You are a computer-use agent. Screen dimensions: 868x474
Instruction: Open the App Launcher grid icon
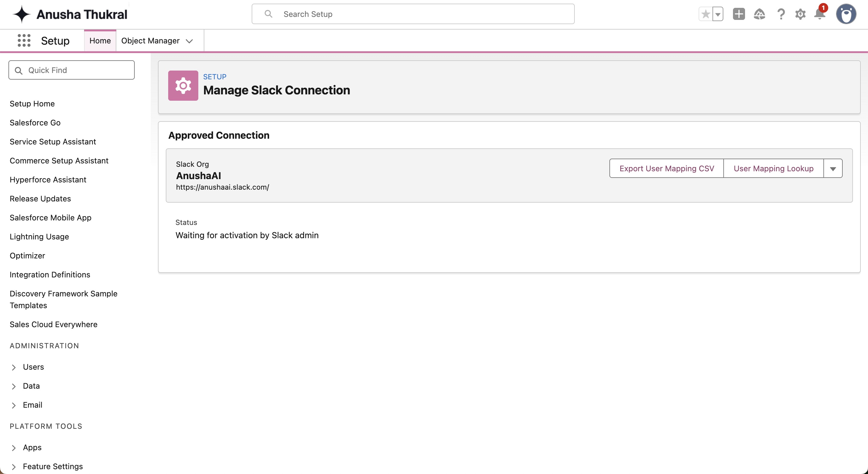(x=24, y=41)
